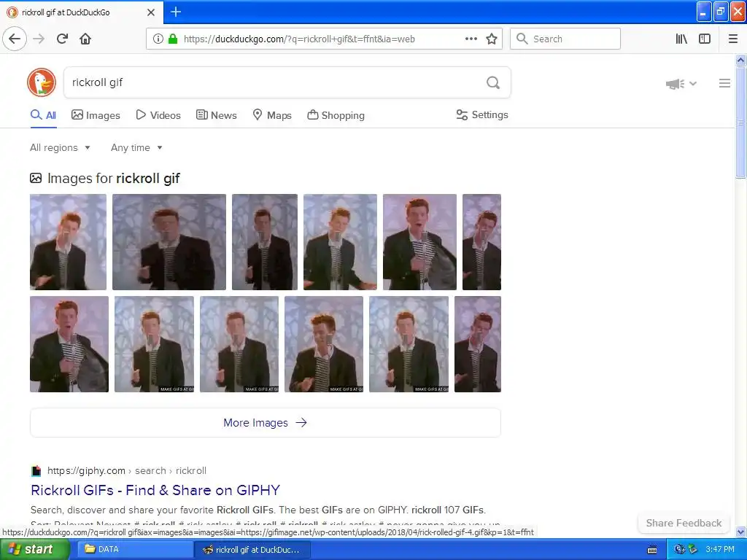Open the Firefox Library icon

[681, 39]
